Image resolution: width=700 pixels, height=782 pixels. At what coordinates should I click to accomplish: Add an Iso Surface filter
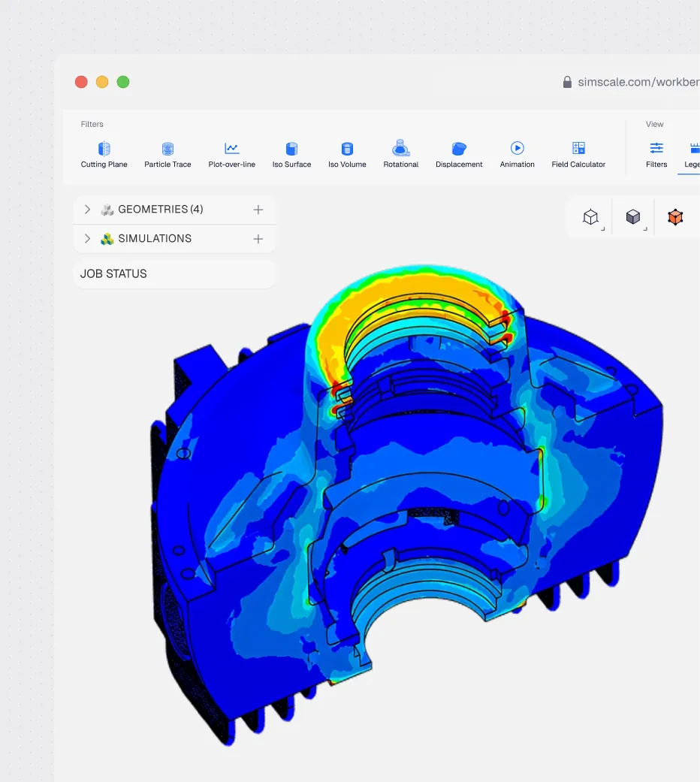tap(291, 155)
